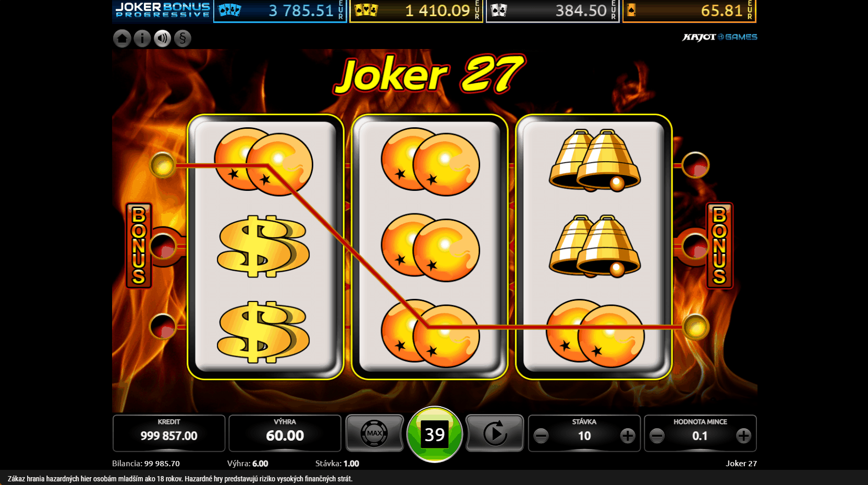Click the 3 785.51 blue jackpot panel
The width and height of the screenshot is (868, 485).
point(280,11)
